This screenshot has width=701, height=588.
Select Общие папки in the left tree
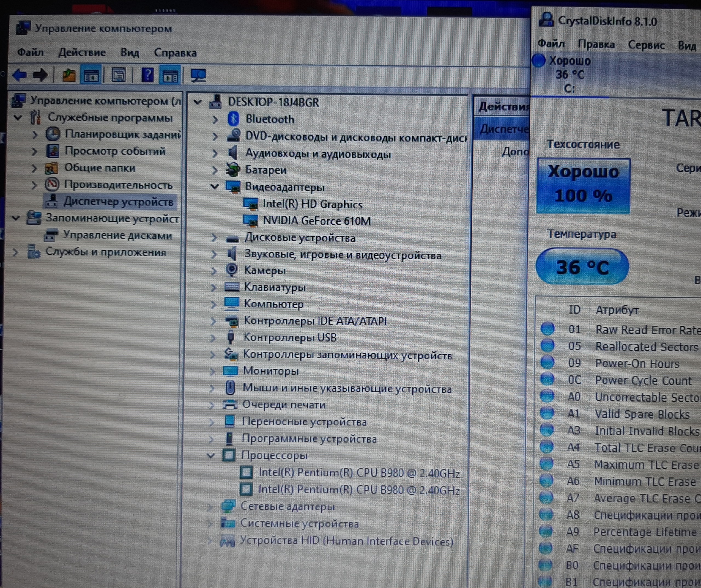[100, 167]
